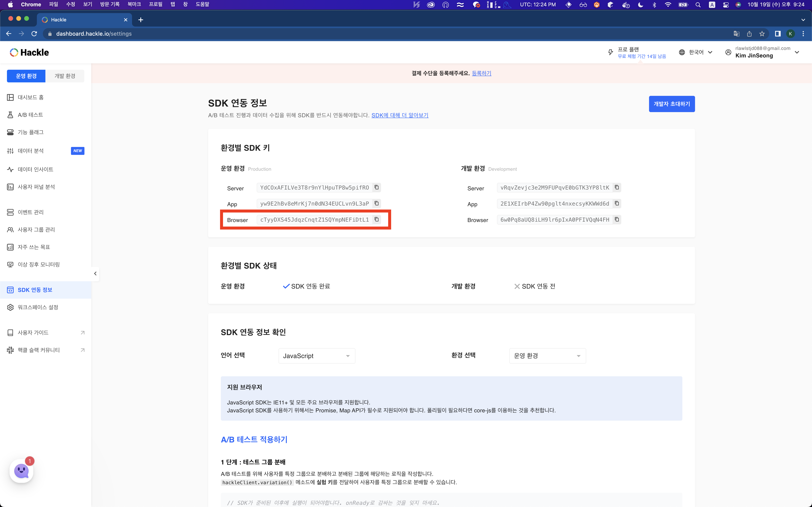Open the A/B 테스트 sidebar item

click(30, 115)
